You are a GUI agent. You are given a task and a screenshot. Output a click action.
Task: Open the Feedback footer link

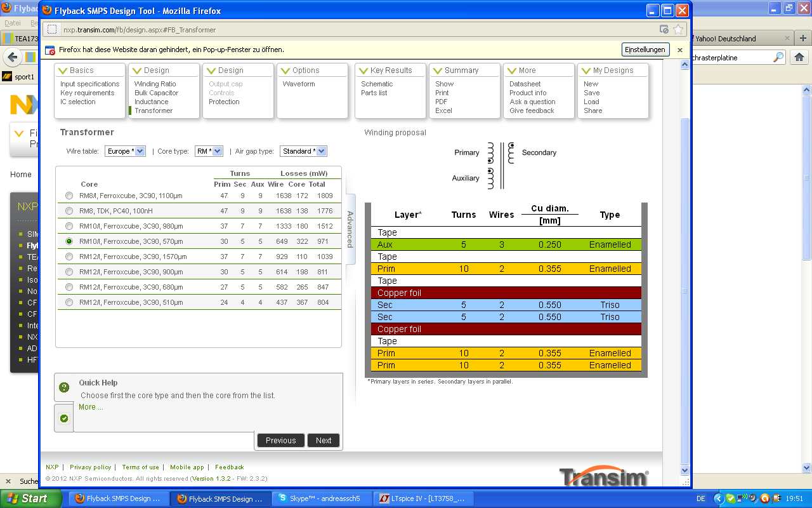(229, 467)
